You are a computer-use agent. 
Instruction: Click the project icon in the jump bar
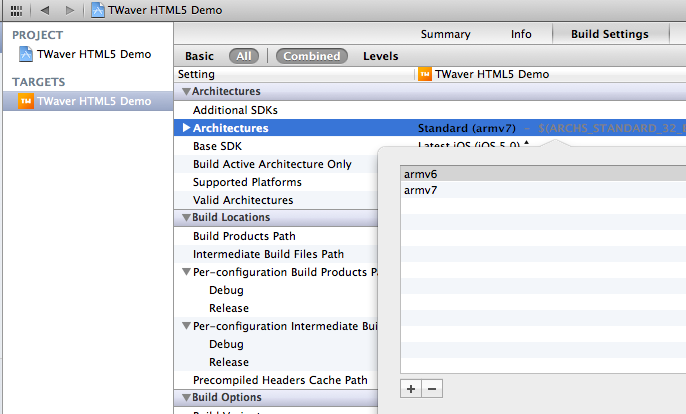(x=98, y=10)
